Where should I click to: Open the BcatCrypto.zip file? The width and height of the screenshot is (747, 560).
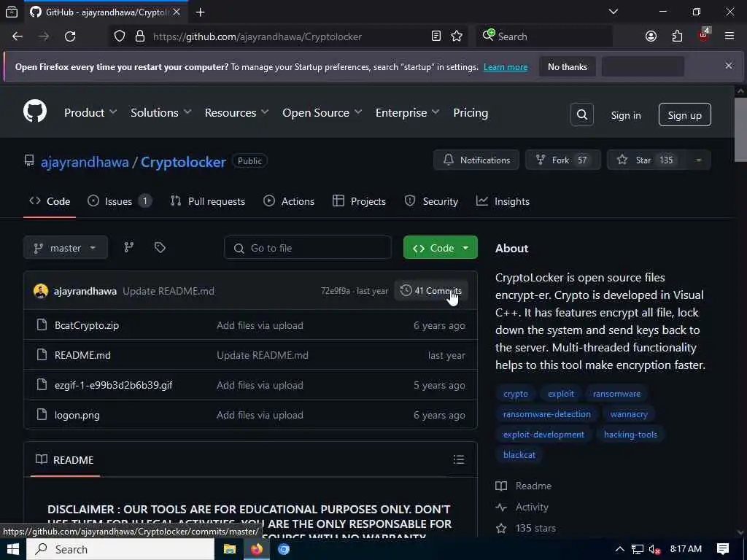coord(87,325)
